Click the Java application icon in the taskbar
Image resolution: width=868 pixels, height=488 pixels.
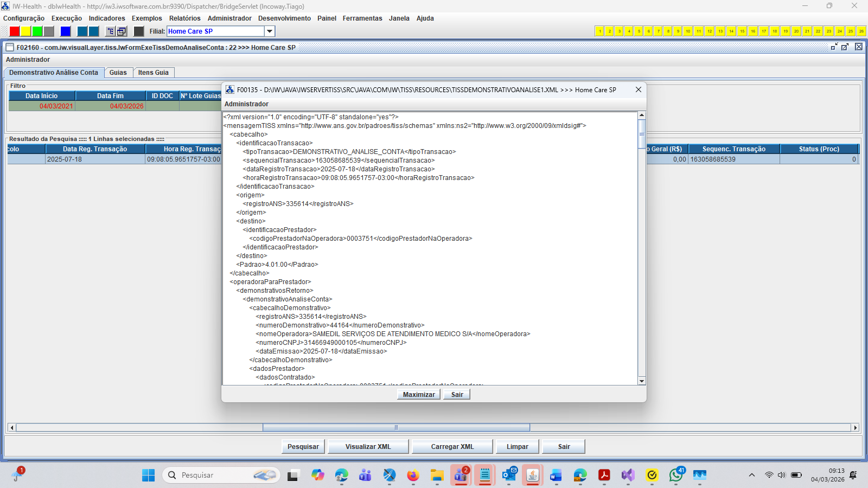[x=533, y=476]
